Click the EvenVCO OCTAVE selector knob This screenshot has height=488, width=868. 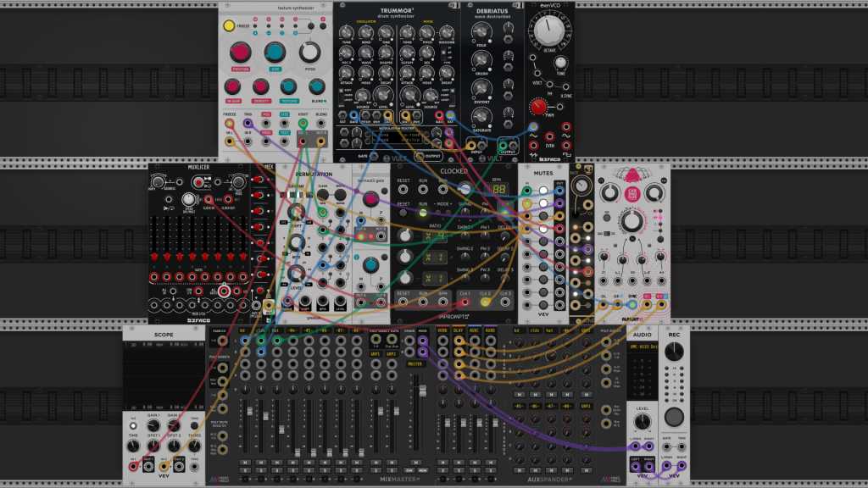(x=548, y=30)
